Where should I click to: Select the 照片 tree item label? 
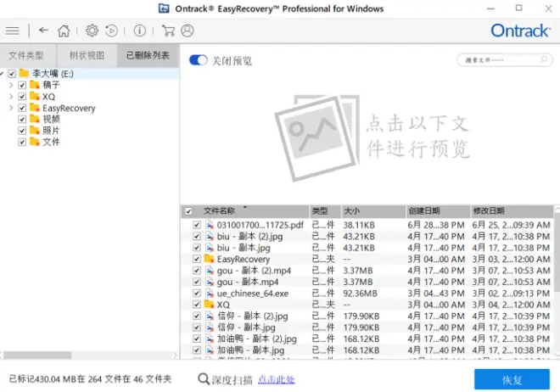[51, 131]
